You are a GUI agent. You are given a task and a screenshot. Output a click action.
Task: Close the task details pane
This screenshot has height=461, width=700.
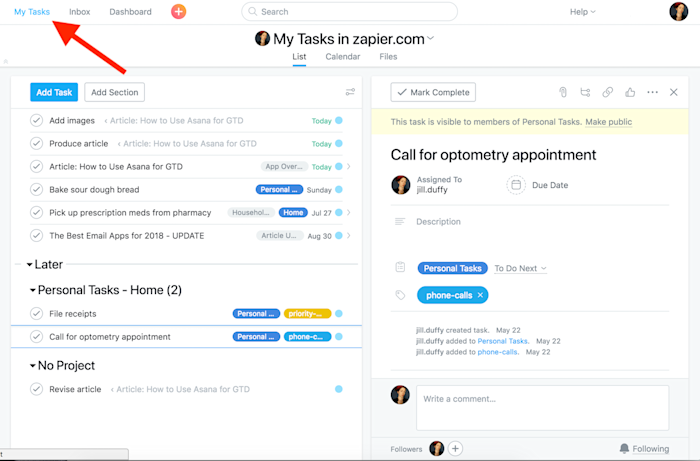(674, 92)
